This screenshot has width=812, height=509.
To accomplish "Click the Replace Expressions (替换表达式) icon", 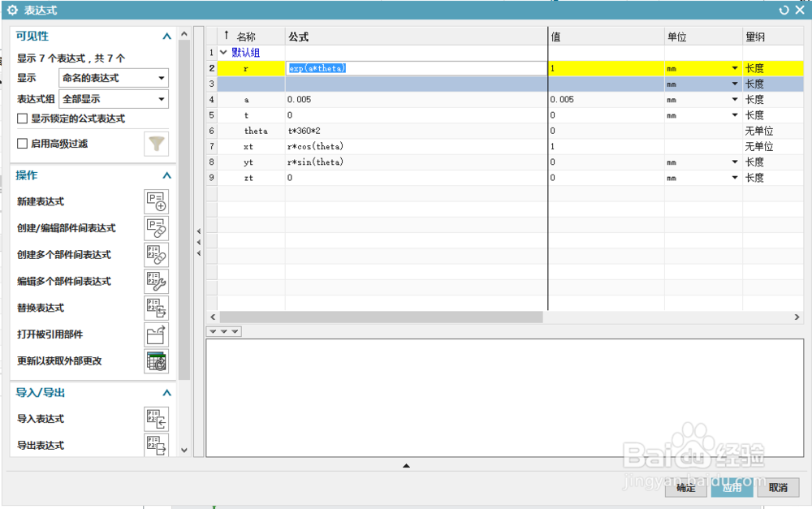I will pos(156,308).
